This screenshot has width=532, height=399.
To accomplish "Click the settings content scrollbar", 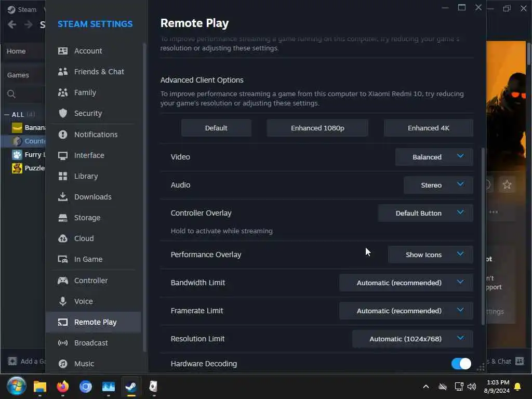I will point(483,236).
